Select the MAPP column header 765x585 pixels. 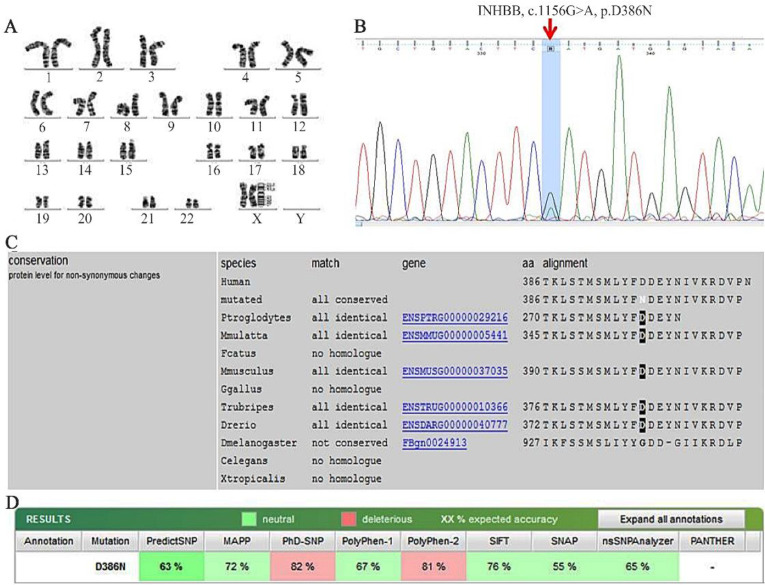[x=237, y=541]
